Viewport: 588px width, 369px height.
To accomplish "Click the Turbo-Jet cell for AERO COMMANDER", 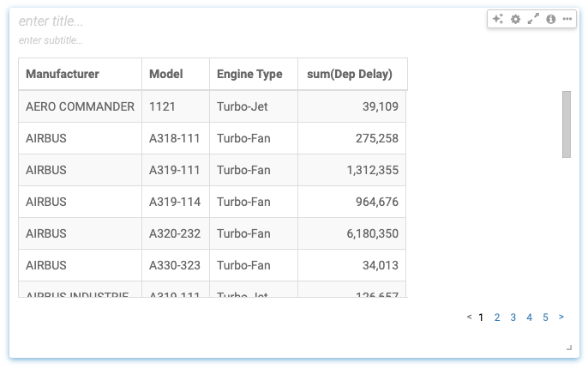I will pyautogui.click(x=254, y=106).
